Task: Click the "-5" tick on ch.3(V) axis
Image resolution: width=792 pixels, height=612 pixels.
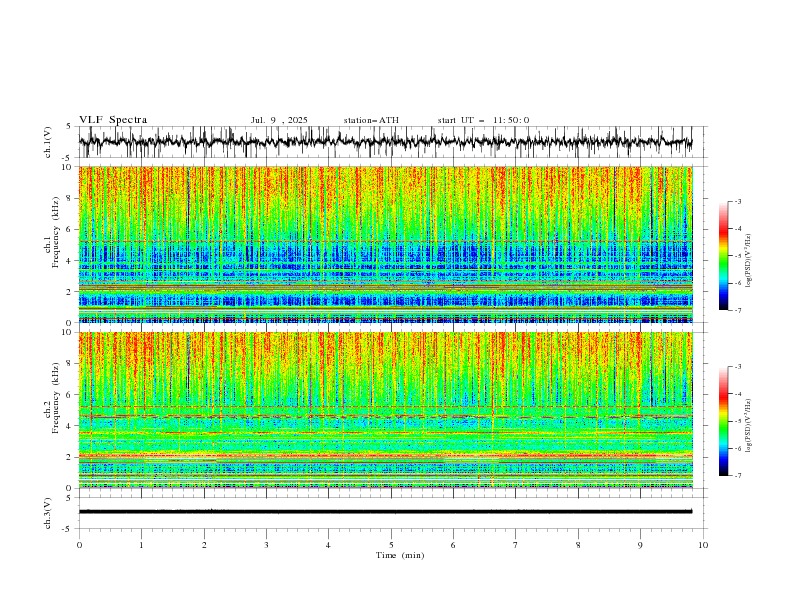Action: click(68, 529)
